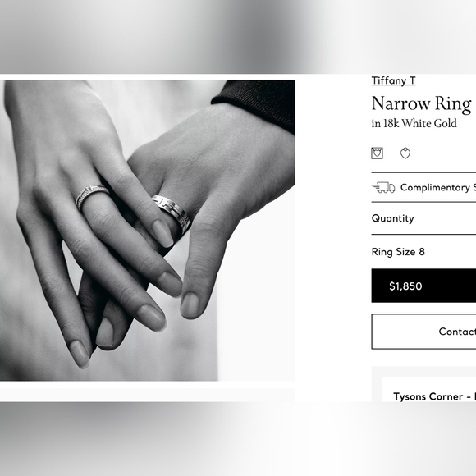This screenshot has width=476, height=476.
Task: Click the gray store availability panel
Action: tap(423, 384)
